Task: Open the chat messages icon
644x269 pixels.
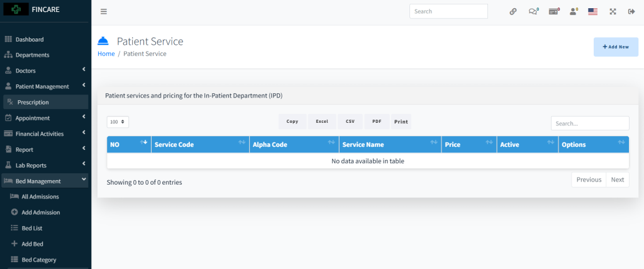Action: [x=533, y=11]
